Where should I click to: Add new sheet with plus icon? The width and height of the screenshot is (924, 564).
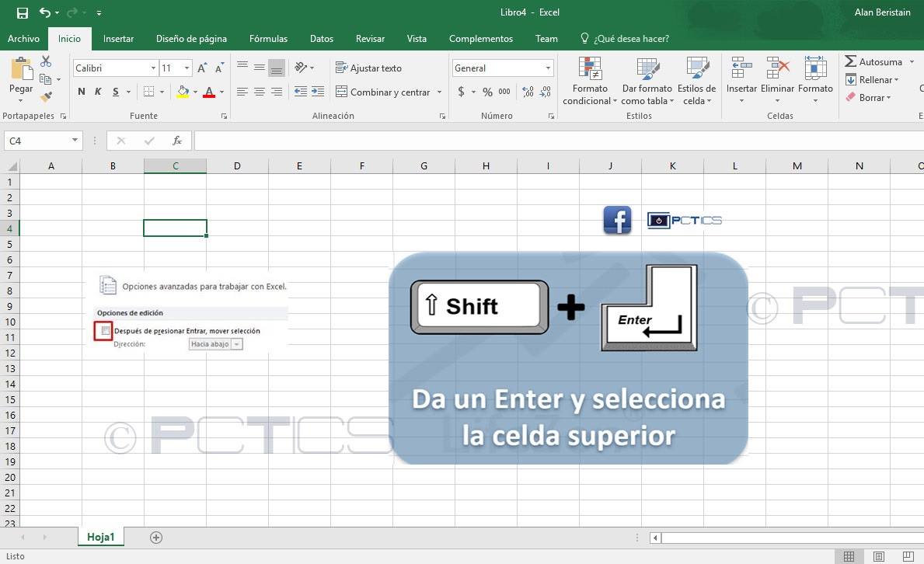(x=156, y=538)
